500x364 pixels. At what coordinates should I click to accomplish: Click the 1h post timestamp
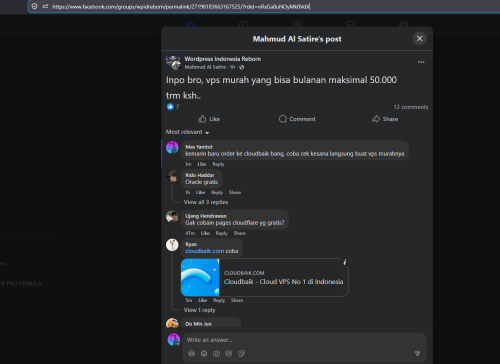coord(232,67)
